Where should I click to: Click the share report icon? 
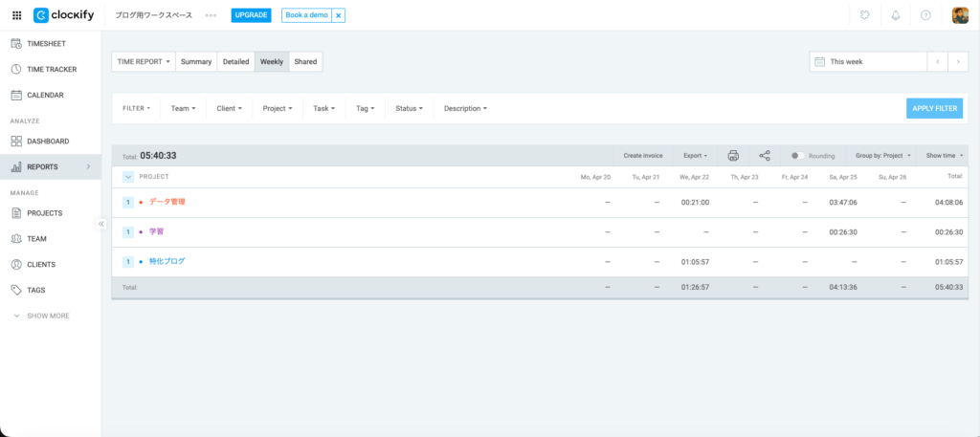point(765,155)
